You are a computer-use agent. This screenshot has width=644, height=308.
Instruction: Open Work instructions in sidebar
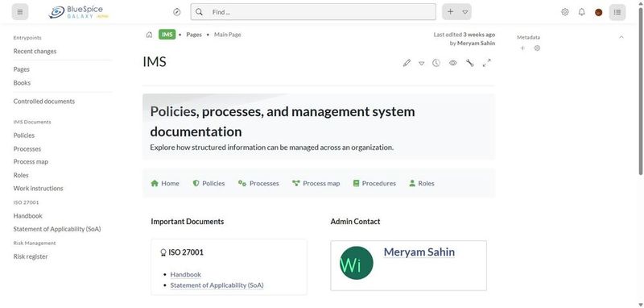pyautogui.click(x=38, y=189)
